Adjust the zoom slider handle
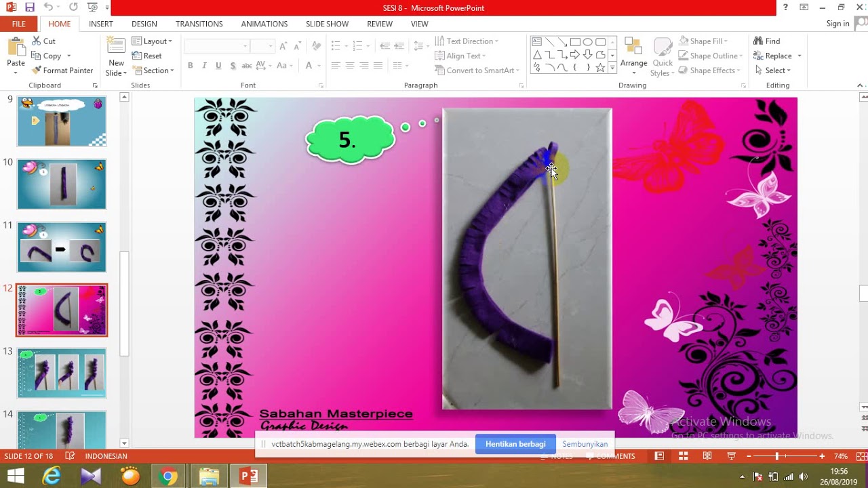 pyautogui.click(x=777, y=456)
